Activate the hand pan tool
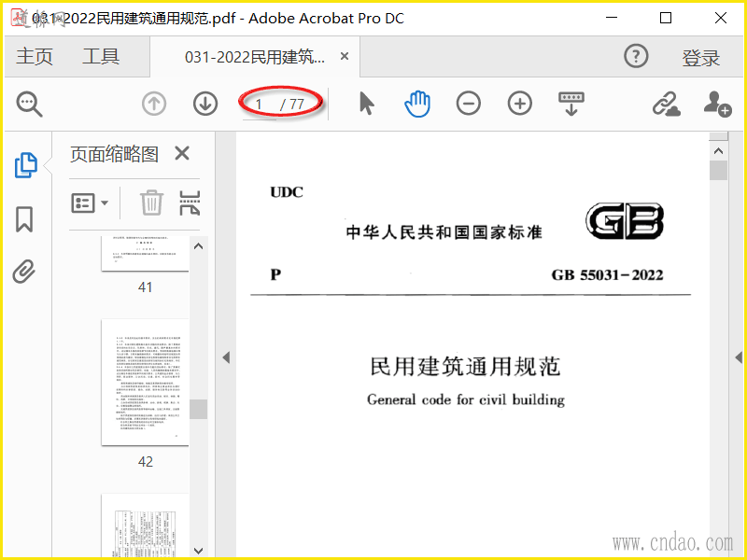747x560 pixels. [417, 104]
